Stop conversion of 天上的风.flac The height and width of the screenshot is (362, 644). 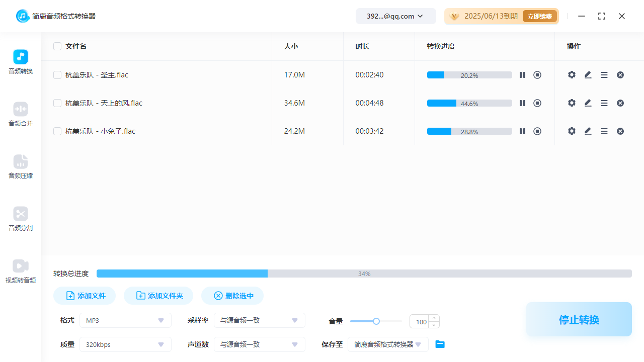537,103
